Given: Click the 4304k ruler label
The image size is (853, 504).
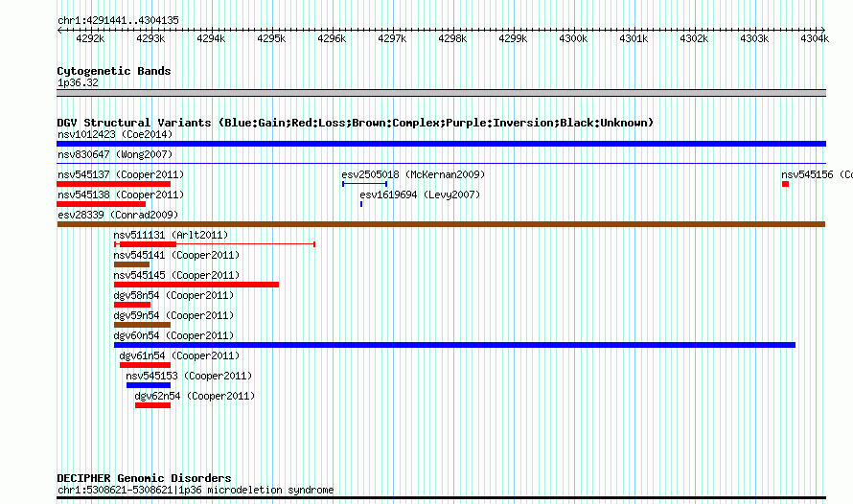Looking at the screenshot, I should pos(815,38).
